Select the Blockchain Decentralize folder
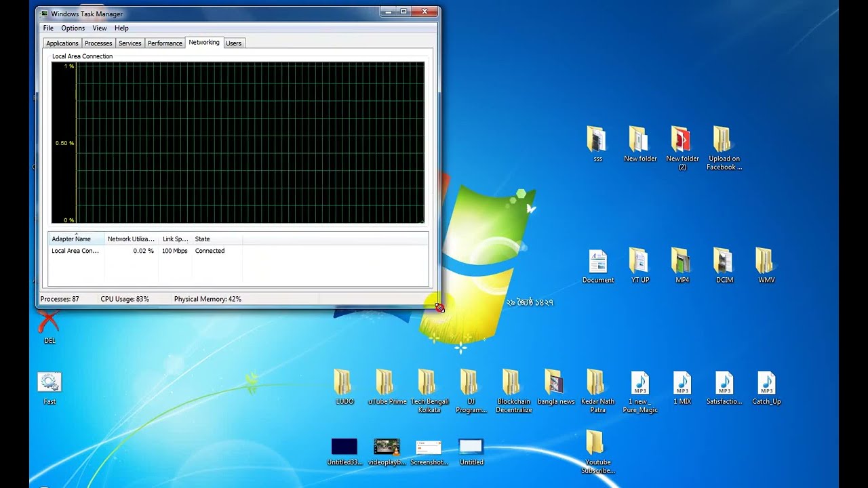The width and height of the screenshot is (868, 488). point(513,391)
